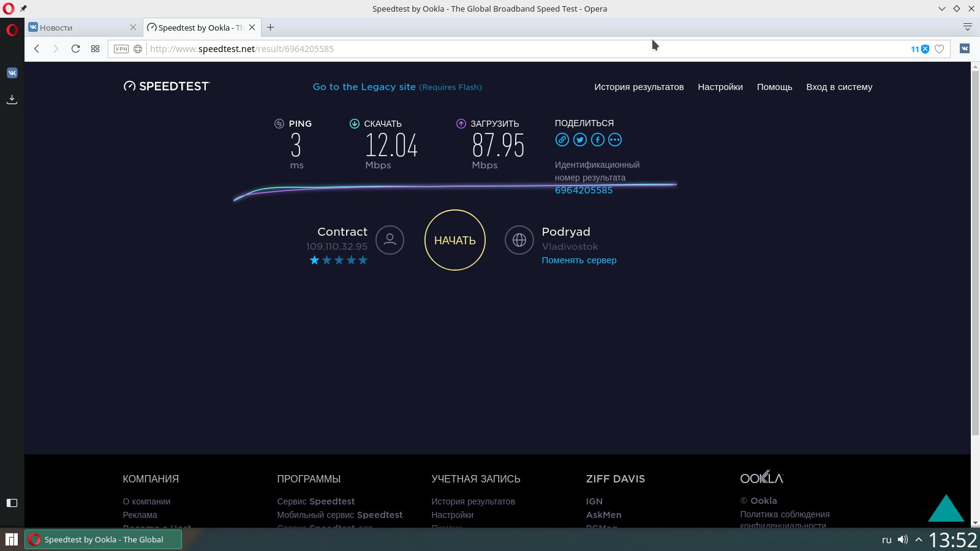Expand hidden system tray icons

point(919,539)
